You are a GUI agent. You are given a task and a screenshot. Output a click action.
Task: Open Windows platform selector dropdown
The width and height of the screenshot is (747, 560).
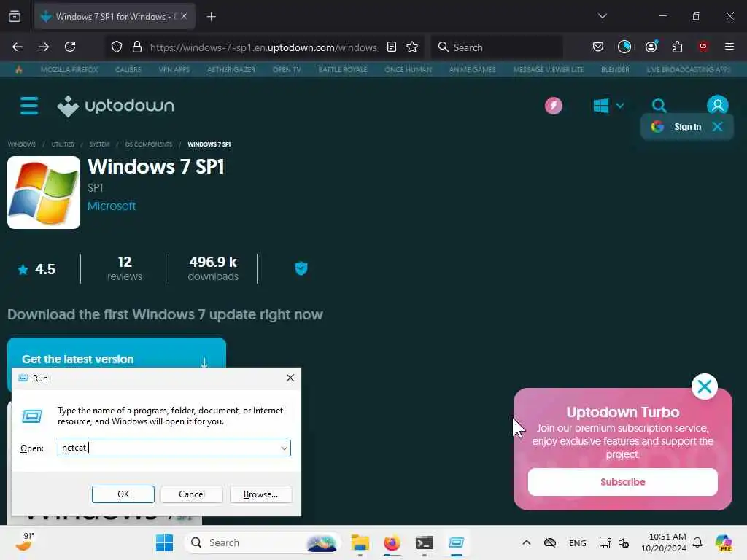(x=608, y=106)
